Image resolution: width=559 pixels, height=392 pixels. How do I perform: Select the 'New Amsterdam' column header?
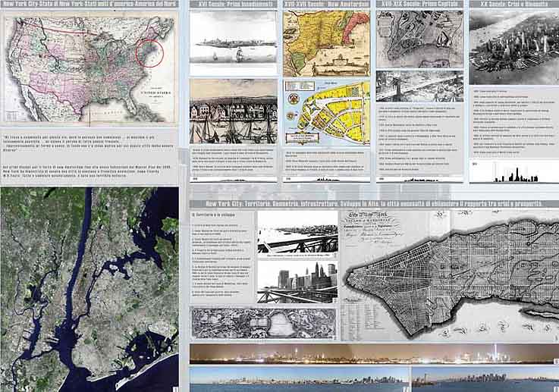click(x=326, y=4)
